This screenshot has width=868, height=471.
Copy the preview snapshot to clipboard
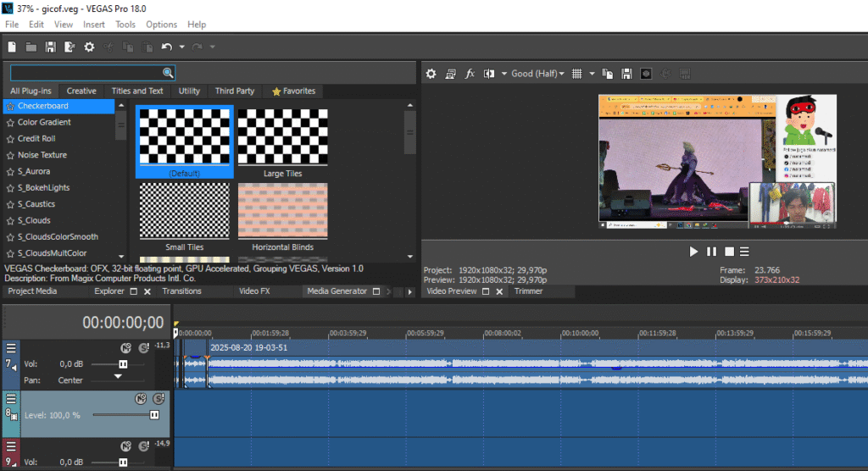click(x=607, y=74)
